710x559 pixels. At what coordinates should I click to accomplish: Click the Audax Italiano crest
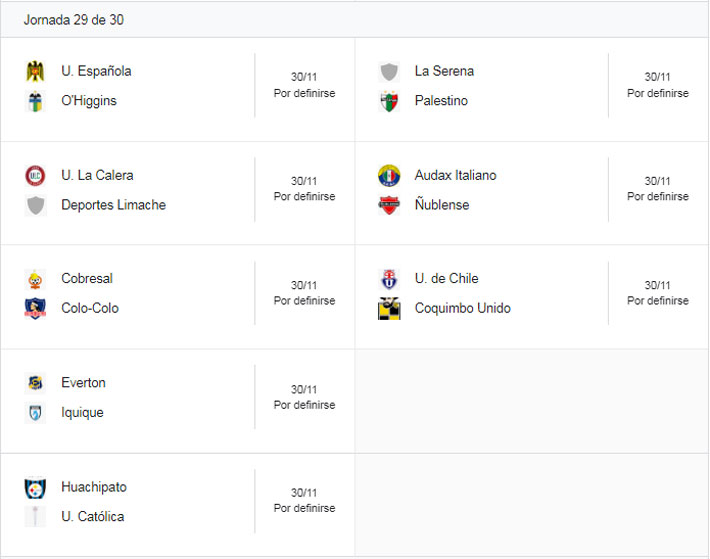coord(389,175)
